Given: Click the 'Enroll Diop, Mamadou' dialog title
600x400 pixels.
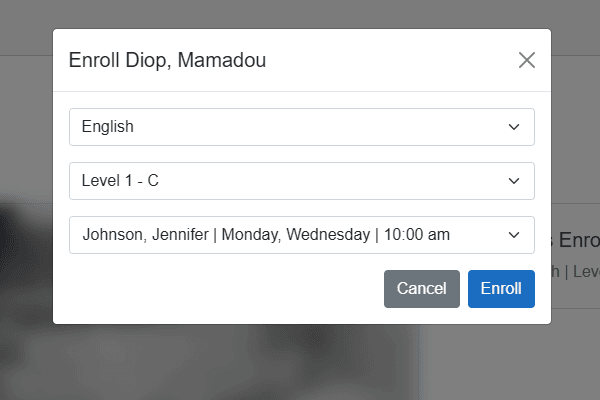Looking at the screenshot, I should pos(167,60).
